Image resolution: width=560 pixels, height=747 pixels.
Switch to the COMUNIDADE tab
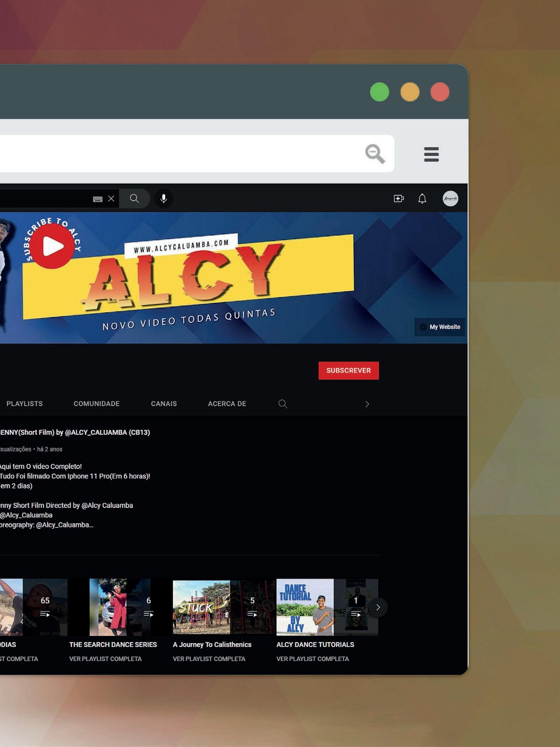pos(96,403)
